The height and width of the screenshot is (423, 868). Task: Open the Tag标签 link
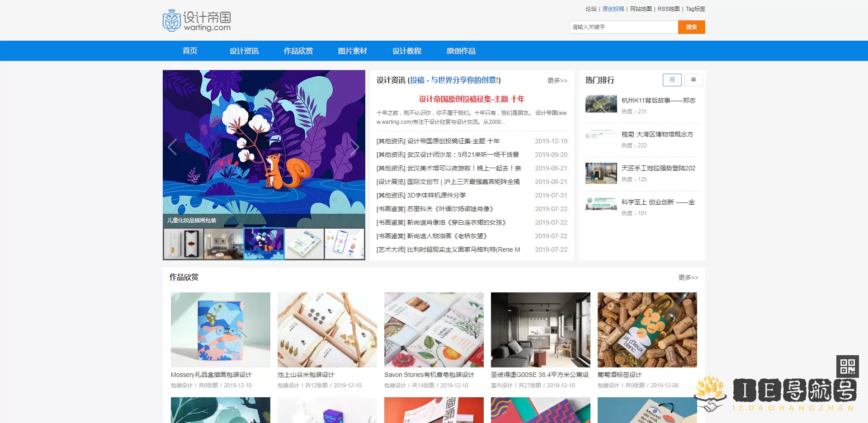tap(695, 9)
